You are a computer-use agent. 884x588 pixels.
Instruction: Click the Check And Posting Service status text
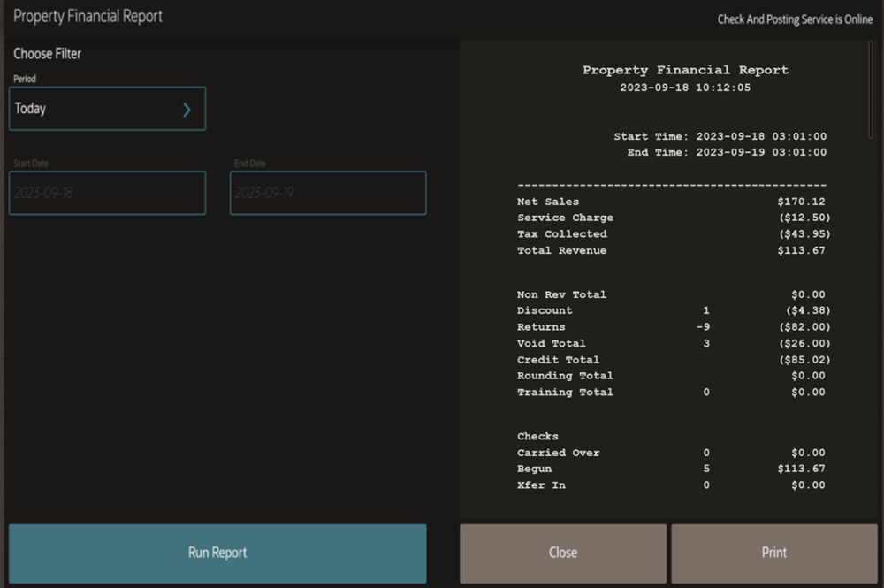click(794, 19)
